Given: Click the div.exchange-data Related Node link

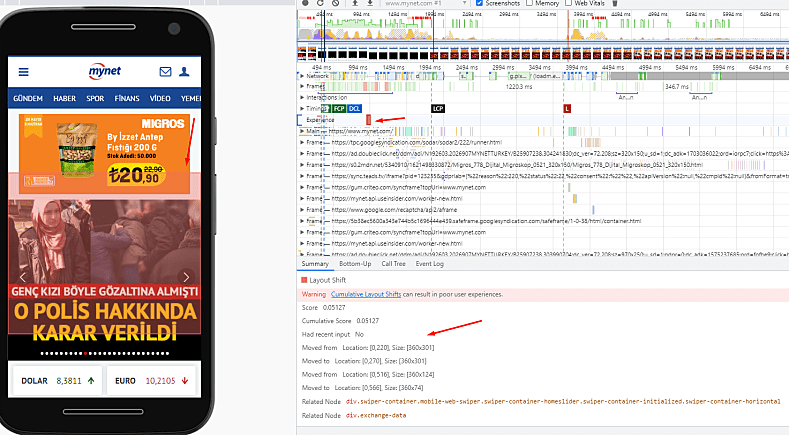Looking at the screenshot, I should tap(376, 416).
